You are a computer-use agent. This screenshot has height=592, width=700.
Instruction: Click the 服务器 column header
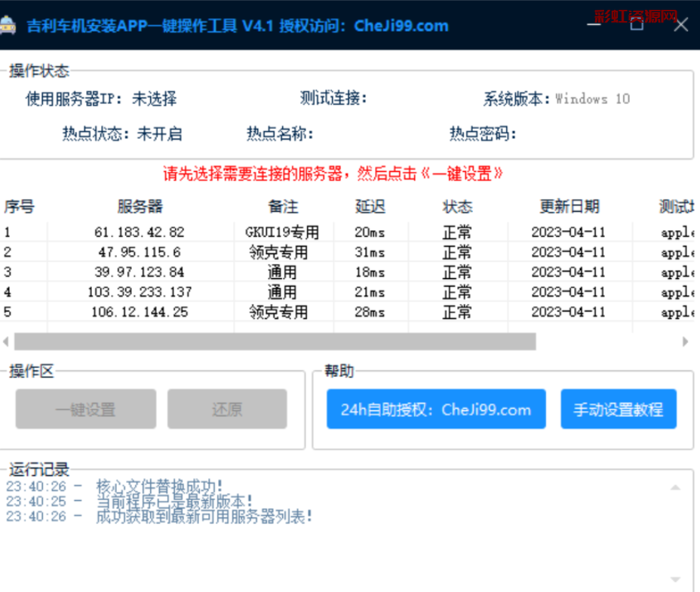(x=140, y=207)
